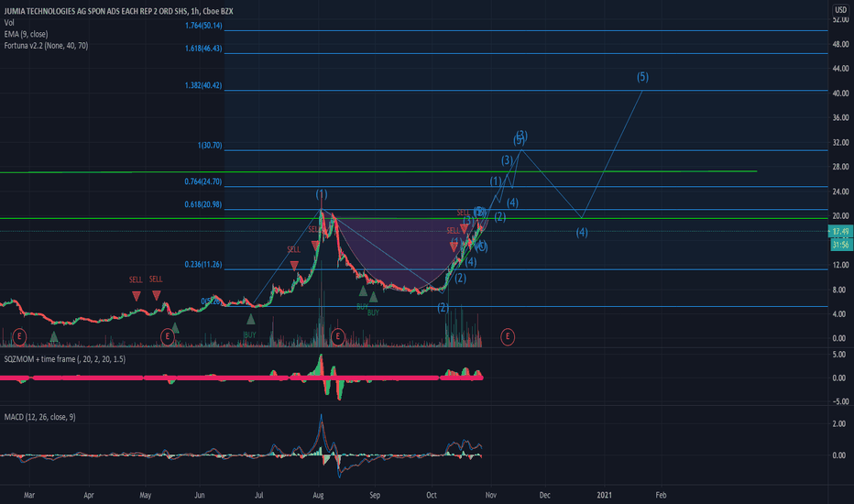Click the 48.00 price axis label
The width and height of the screenshot is (854, 504).
(840, 45)
